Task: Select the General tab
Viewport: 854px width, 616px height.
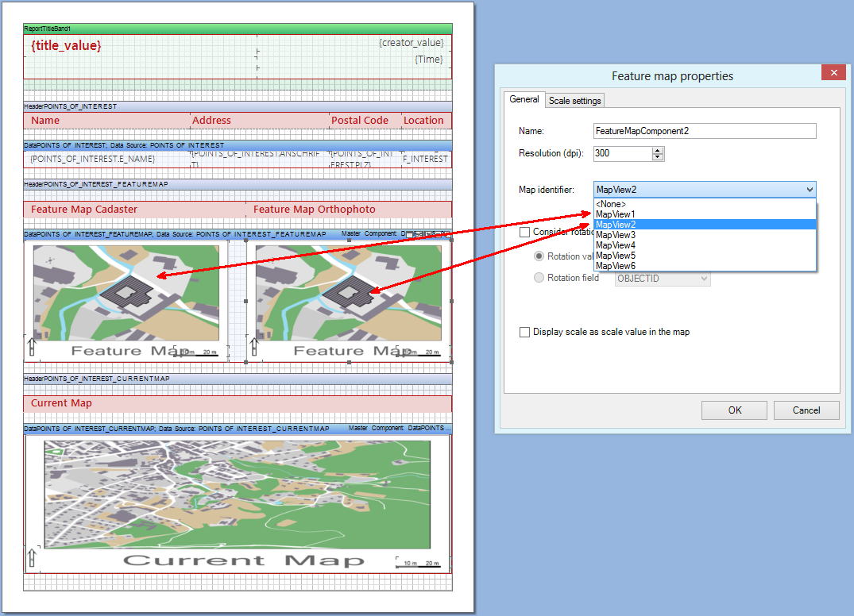Action: tap(524, 100)
